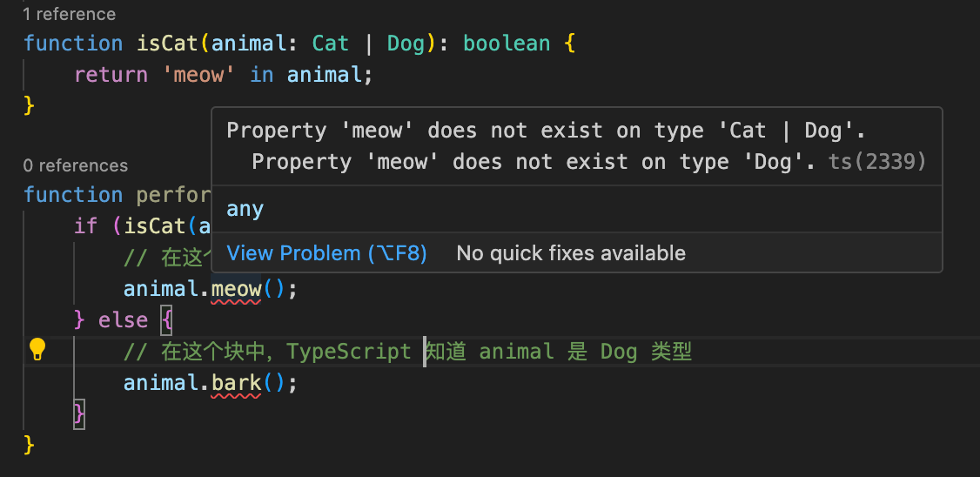Click the bark() call with red squiggle
Image resolution: width=980 pixels, height=477 pixels.
[236, 382]
